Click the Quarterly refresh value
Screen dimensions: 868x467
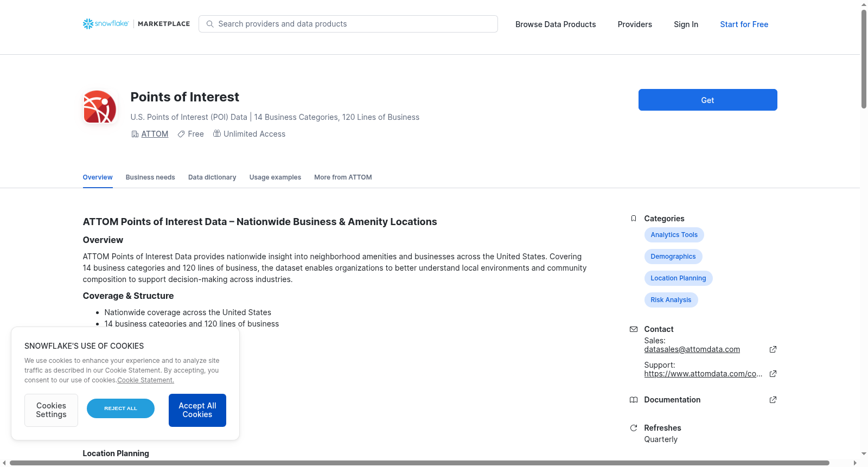661,439
